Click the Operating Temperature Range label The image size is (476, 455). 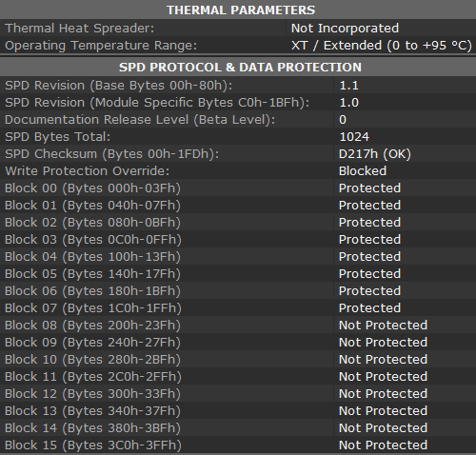[x=101, y=46]
